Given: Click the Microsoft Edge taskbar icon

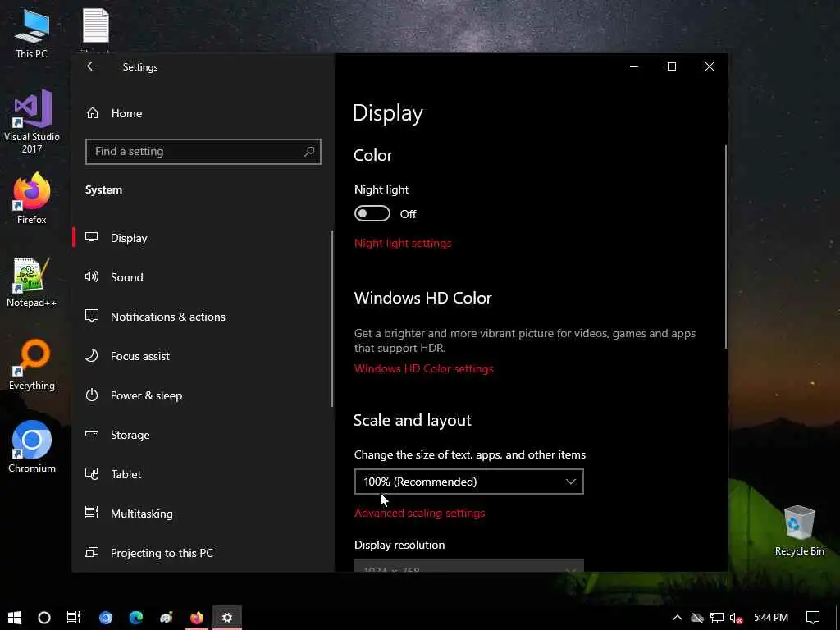Looking at the screenshot, I should (136, 618).
